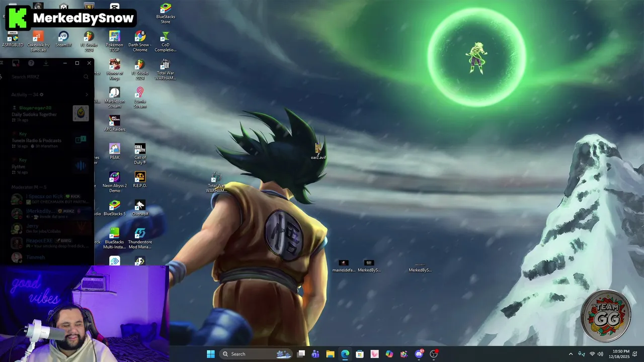Select the MerkedByS file beside maxresdefault
Viewport: 644px width, 362px height.
[x=369, y=266]
